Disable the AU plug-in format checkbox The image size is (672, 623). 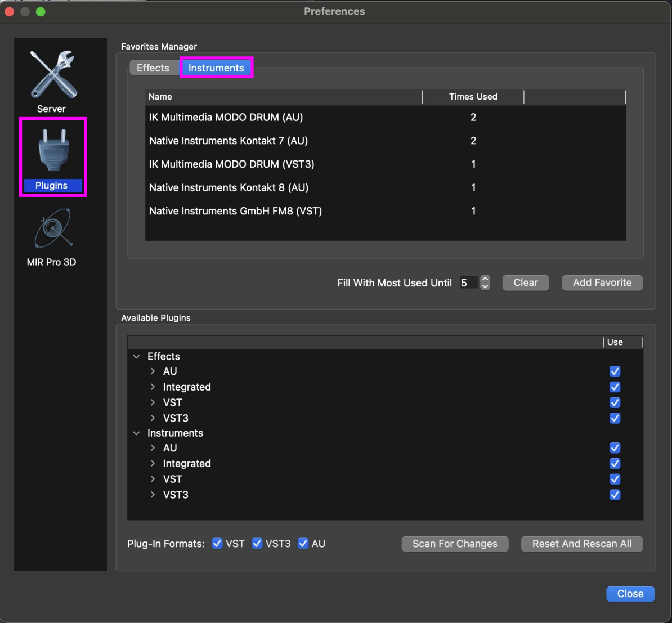[303, 544]
